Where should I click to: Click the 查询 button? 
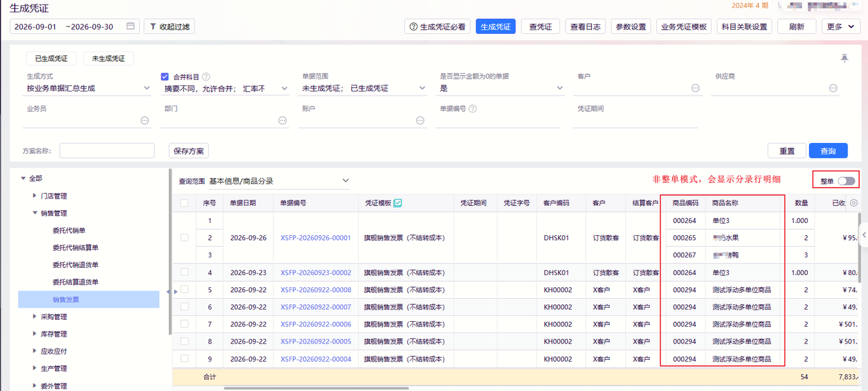click(828, 150)
